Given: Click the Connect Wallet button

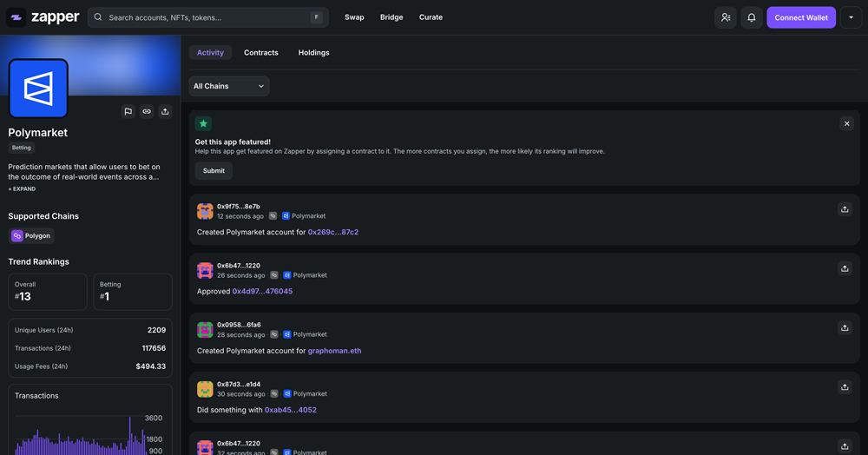Looking at the screenshot, I should pos(801,17).
